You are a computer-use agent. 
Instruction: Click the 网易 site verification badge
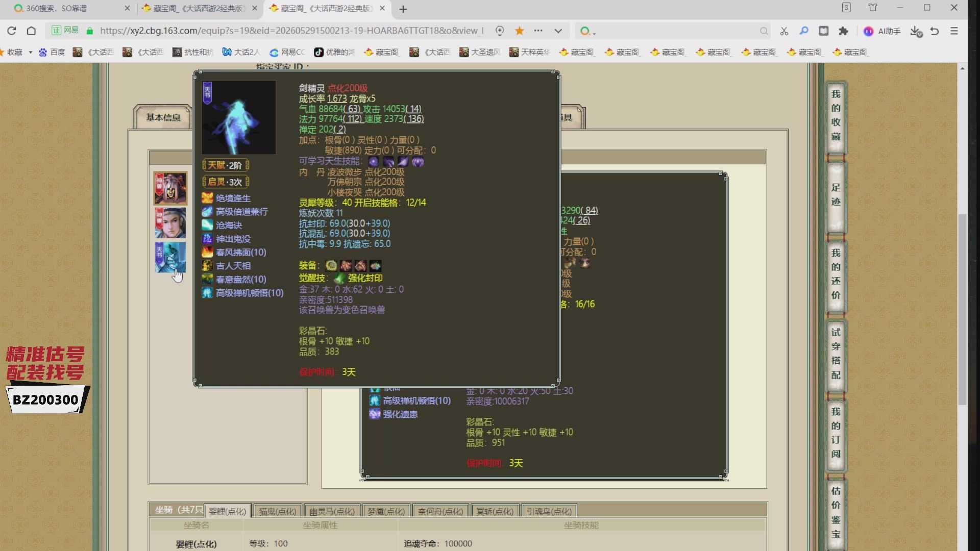[x=65, y=31]
